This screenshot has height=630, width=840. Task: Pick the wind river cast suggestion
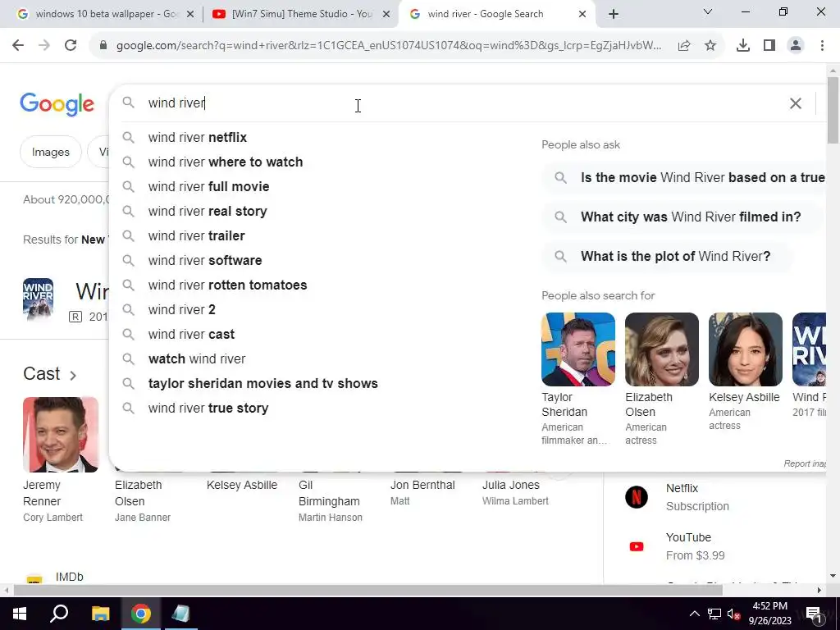pyautogui.click(x=192, y=335)
